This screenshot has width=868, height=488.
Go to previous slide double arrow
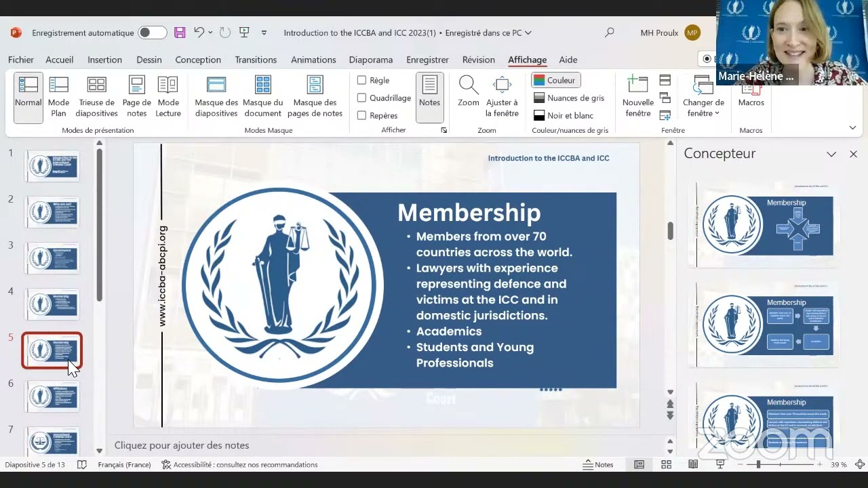(670, 404)
